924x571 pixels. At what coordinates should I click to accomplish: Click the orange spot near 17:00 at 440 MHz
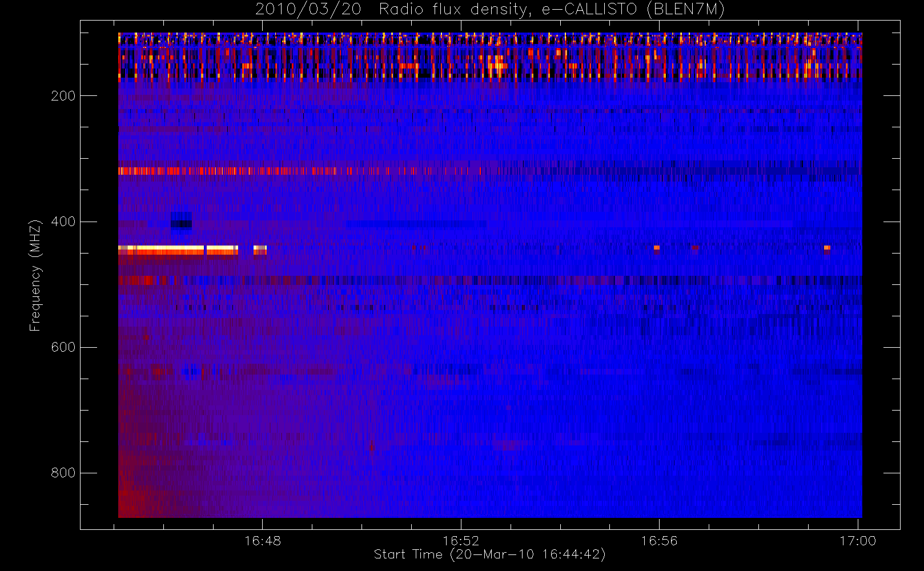(x=827, y=248)
